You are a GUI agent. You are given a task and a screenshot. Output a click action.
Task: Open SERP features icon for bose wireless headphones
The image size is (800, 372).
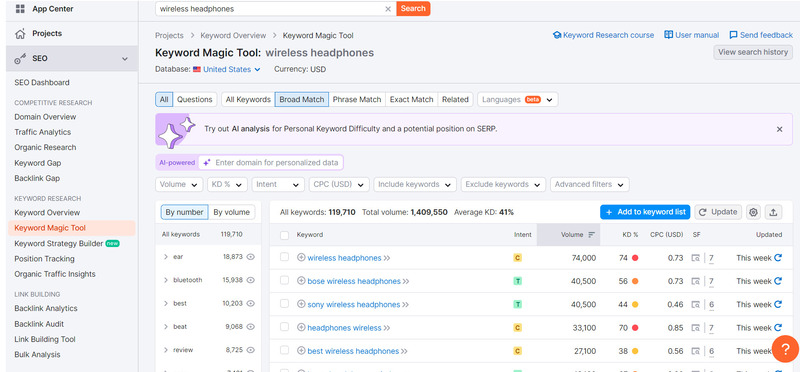695,281
